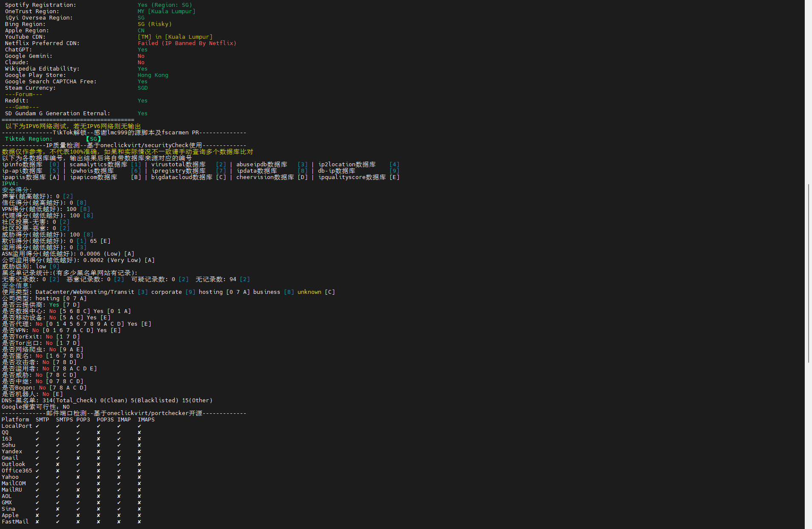
Task: Select the 'Claude:' label
Action: click(x=17, y=63)
